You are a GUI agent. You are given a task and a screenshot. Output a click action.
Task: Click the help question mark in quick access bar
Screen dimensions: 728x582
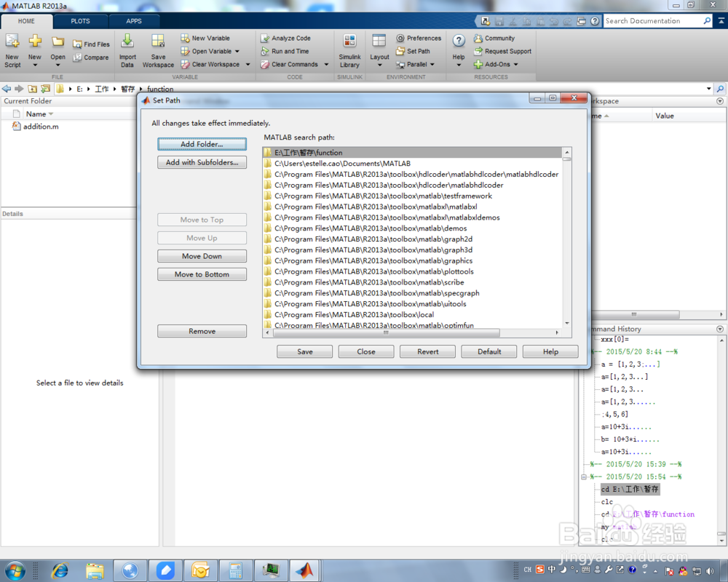click(595, 21)
